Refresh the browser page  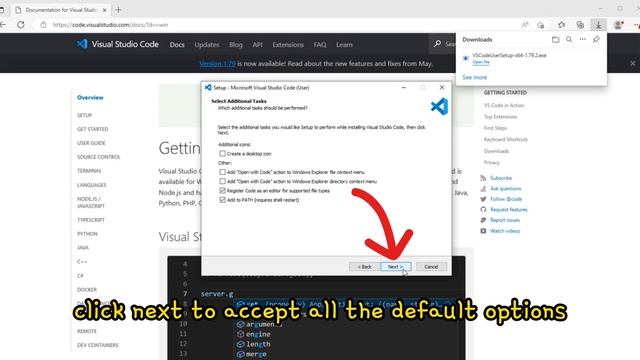(20, 25)
